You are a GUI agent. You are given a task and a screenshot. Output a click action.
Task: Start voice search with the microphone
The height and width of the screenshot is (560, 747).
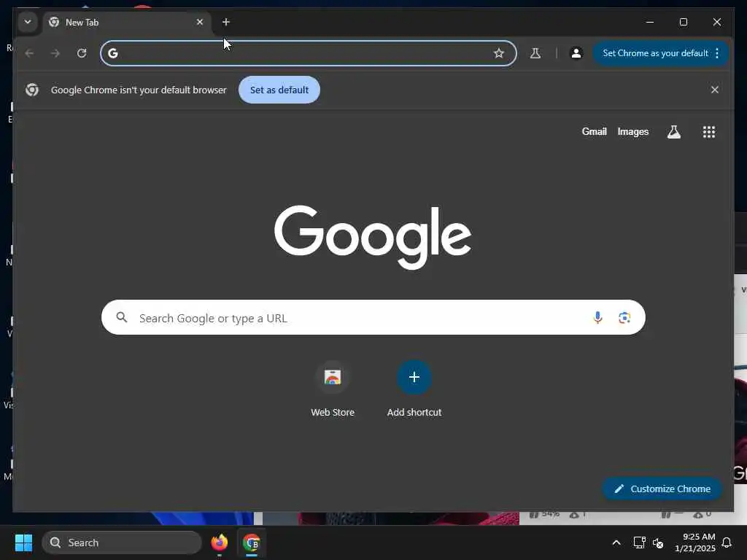[x=597, y=318]
